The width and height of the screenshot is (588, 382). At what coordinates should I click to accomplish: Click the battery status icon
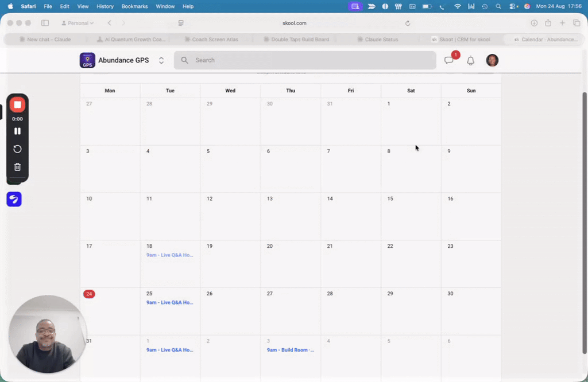(x=427, y=6)
